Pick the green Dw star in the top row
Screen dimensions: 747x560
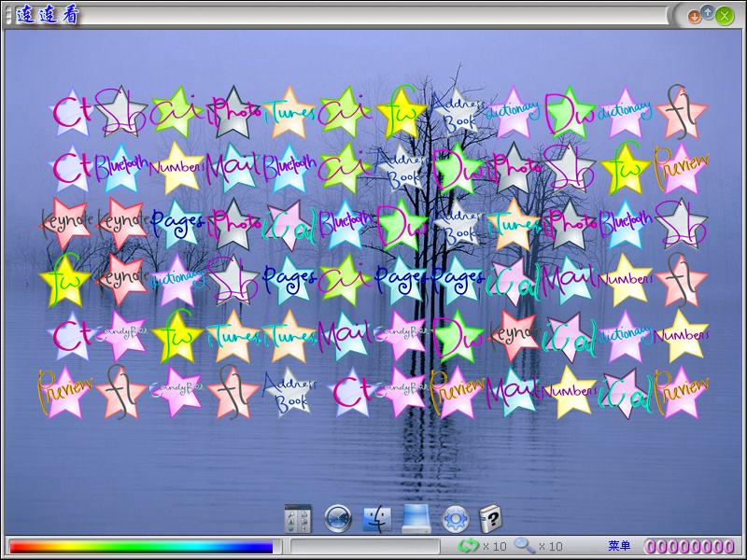point(570,112)
